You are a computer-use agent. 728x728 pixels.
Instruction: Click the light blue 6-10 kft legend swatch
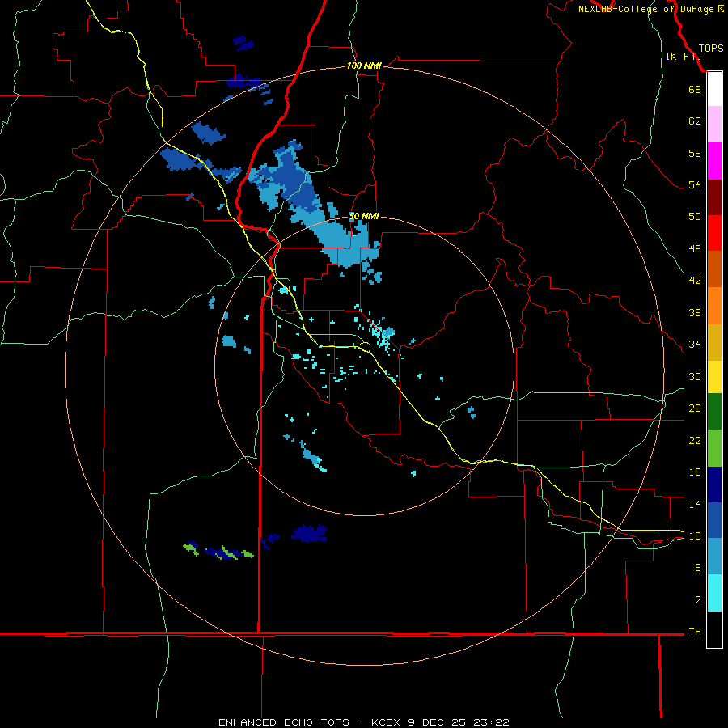[x=714, y=556]
